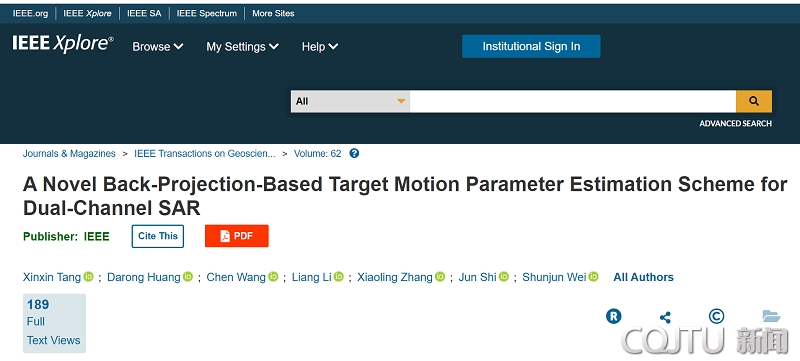Open the share icon

coord(665,317)
